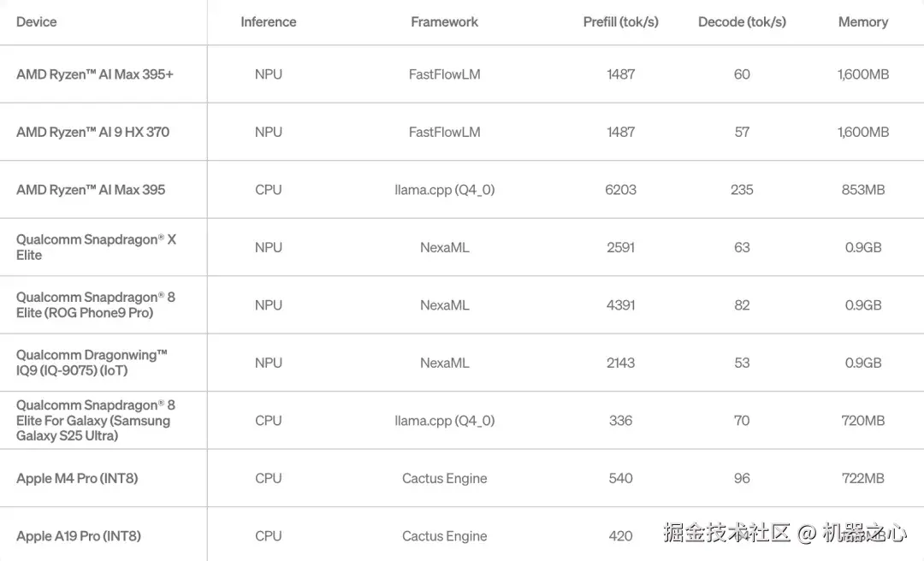Click the 6203 prefill value
924x561 pixels.
[x=620, y=190]
